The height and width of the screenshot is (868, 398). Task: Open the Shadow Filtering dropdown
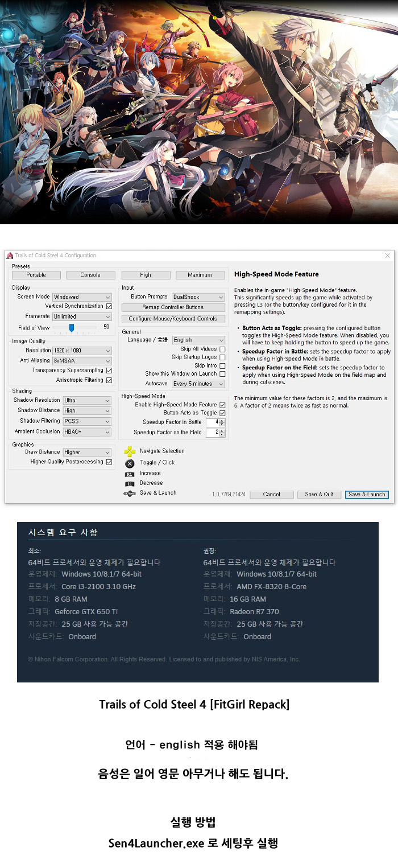point(87,421)
